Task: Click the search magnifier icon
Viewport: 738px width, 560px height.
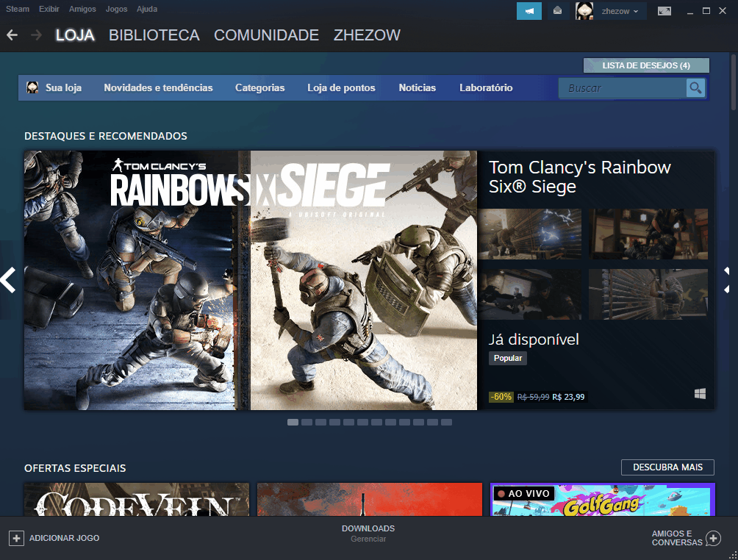Action: coord(695,88)
